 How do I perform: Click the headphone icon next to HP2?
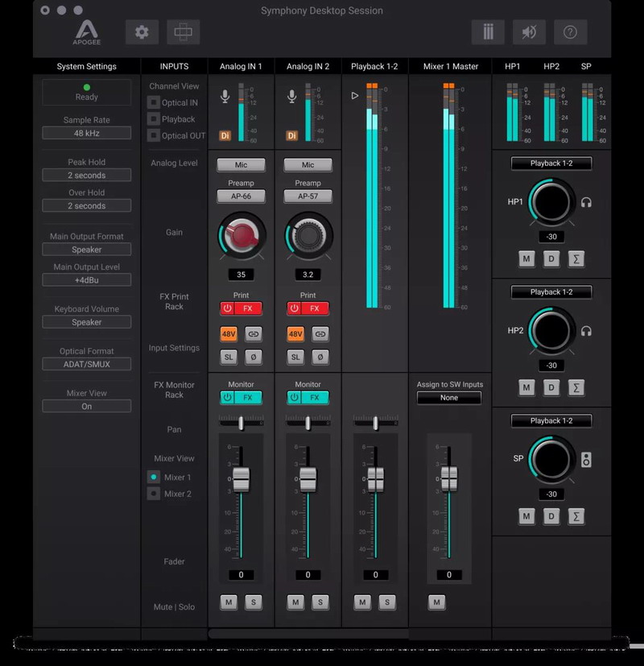586,331
